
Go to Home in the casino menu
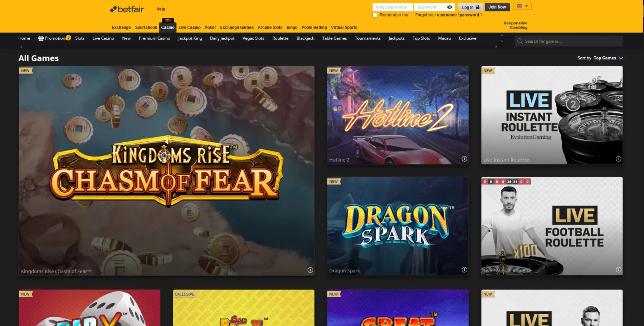(x=24, y=38)
